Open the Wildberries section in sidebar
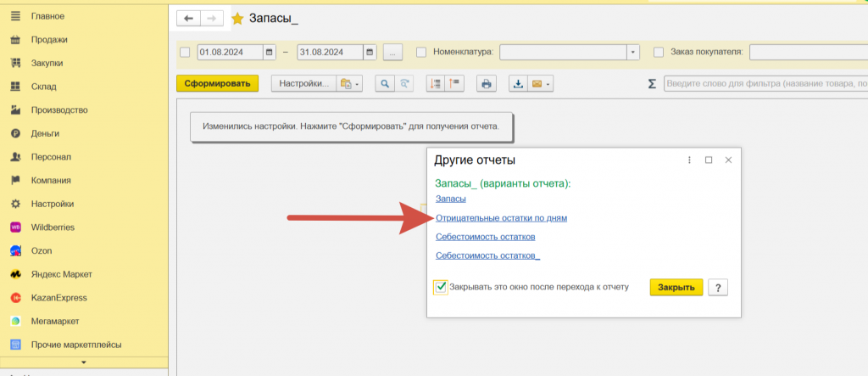The width and height of the screenshot is (868, 376). click(53, 227)
